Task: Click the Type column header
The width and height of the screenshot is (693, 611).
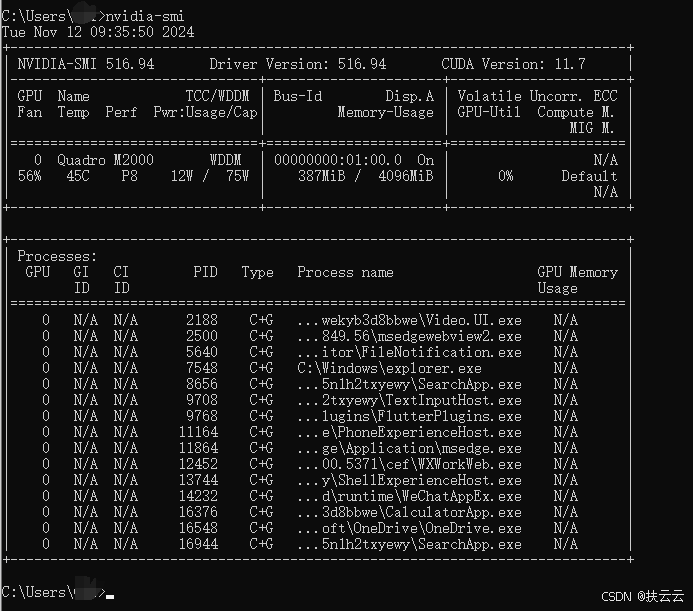Action: [x=257, y=272]
